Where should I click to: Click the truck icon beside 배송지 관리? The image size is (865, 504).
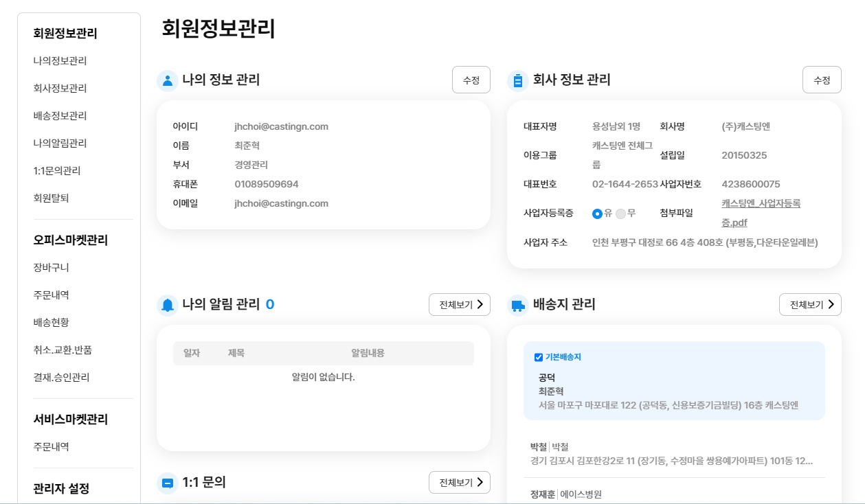[x=518, y=305]
